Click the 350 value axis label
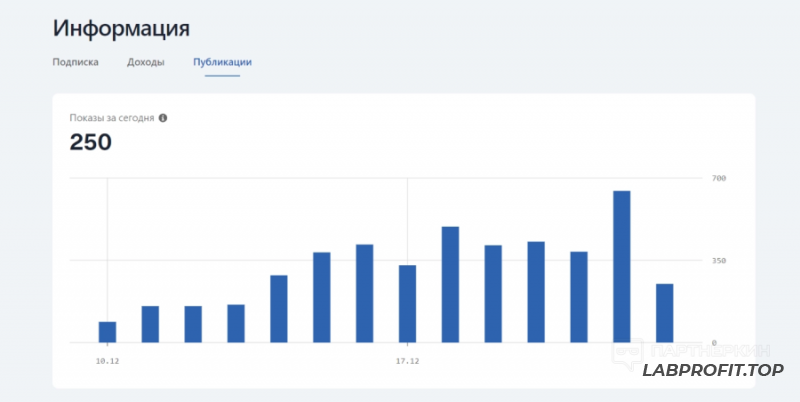The image size is (800, 402). pos(718,260)
